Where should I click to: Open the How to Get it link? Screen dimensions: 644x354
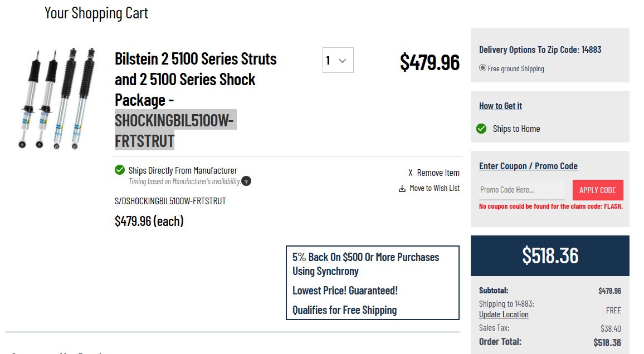pyautogui.click(x=500, y=106)
